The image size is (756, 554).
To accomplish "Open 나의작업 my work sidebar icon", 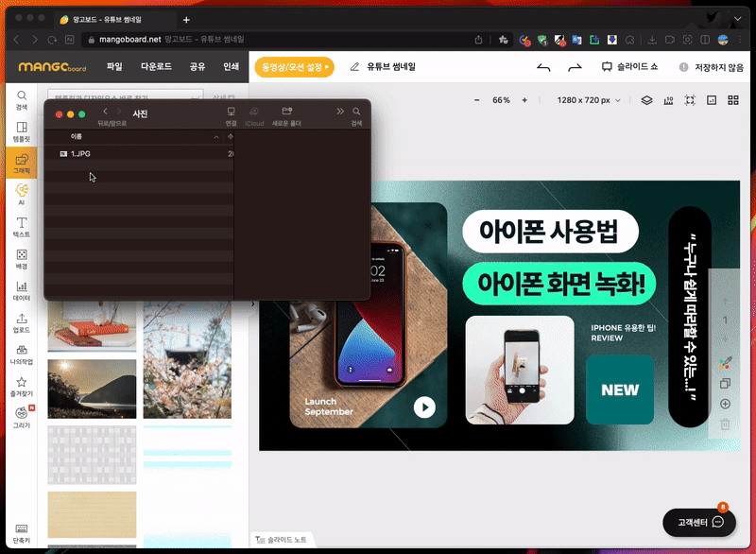I will (21, 355).
